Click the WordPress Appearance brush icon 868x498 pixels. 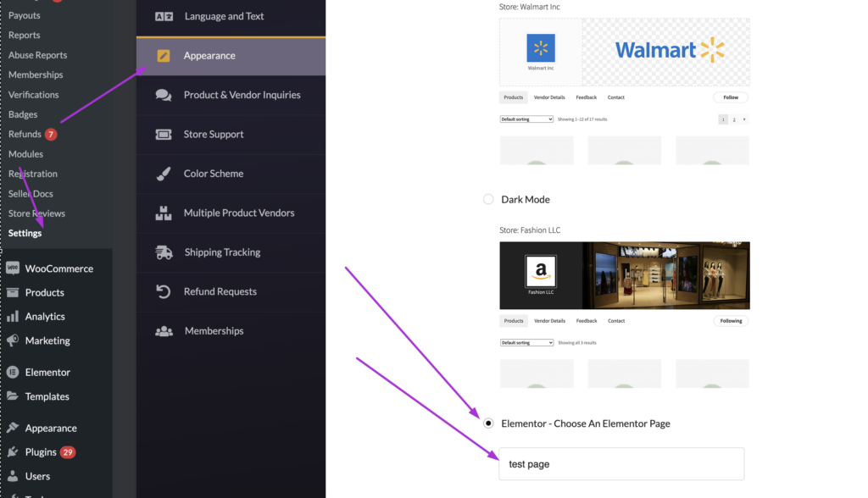pyautogui.click(x=13, y=428)
